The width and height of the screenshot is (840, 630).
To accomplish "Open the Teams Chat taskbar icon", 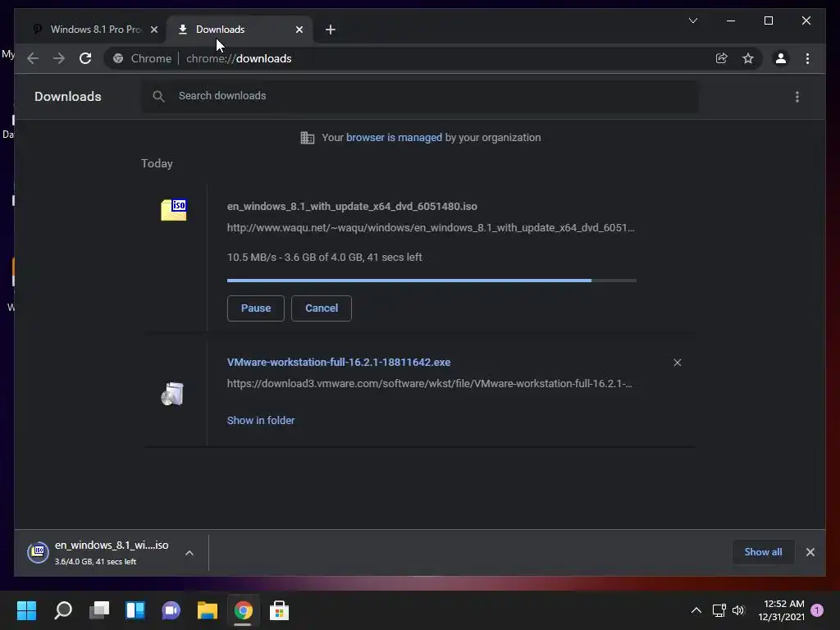I will click(x=171, y=610).
